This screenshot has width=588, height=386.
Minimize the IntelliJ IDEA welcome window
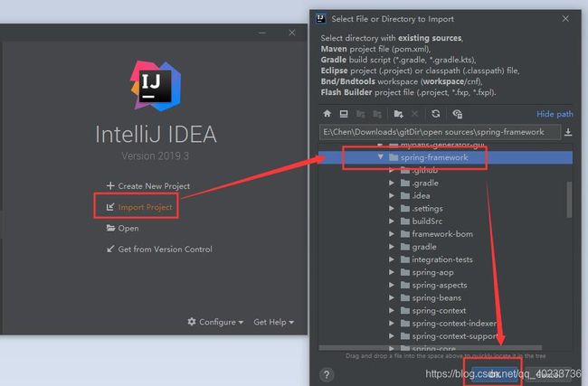click(261, 33)
